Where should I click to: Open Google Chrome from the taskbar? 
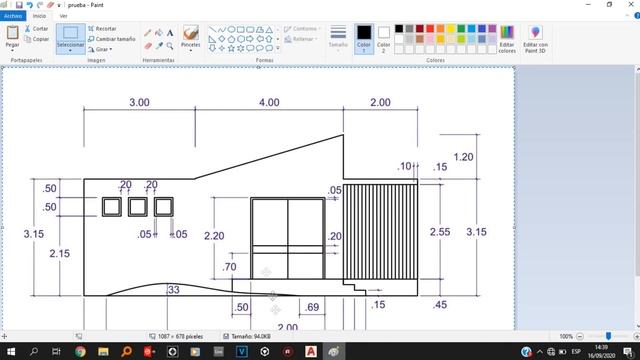(x=80, y=351)
